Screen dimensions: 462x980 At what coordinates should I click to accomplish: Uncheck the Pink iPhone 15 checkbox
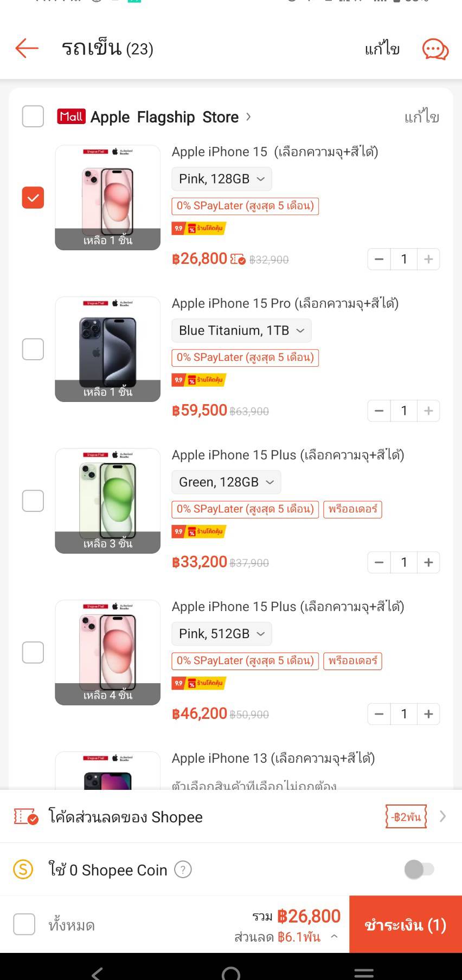[x=33, y=198]
